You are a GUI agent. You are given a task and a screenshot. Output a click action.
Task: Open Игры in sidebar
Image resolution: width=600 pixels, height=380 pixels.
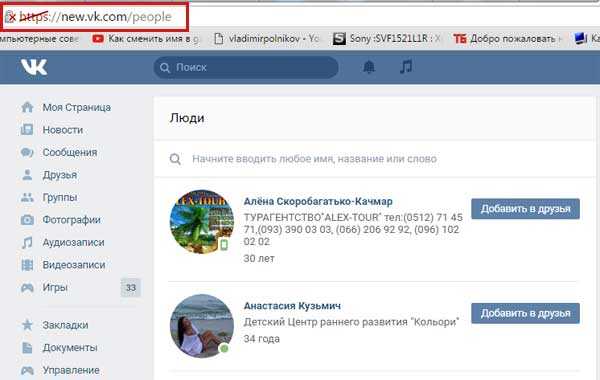point(55,287)
